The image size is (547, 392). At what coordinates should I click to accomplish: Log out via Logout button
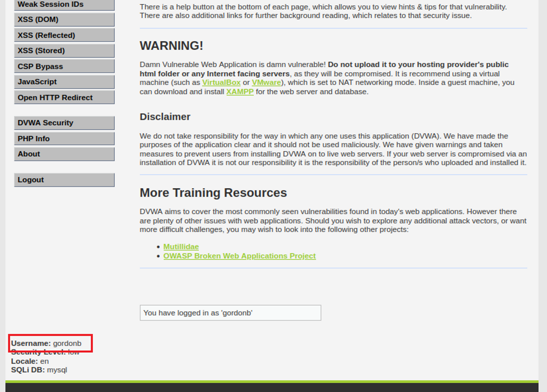pos(64,180)
